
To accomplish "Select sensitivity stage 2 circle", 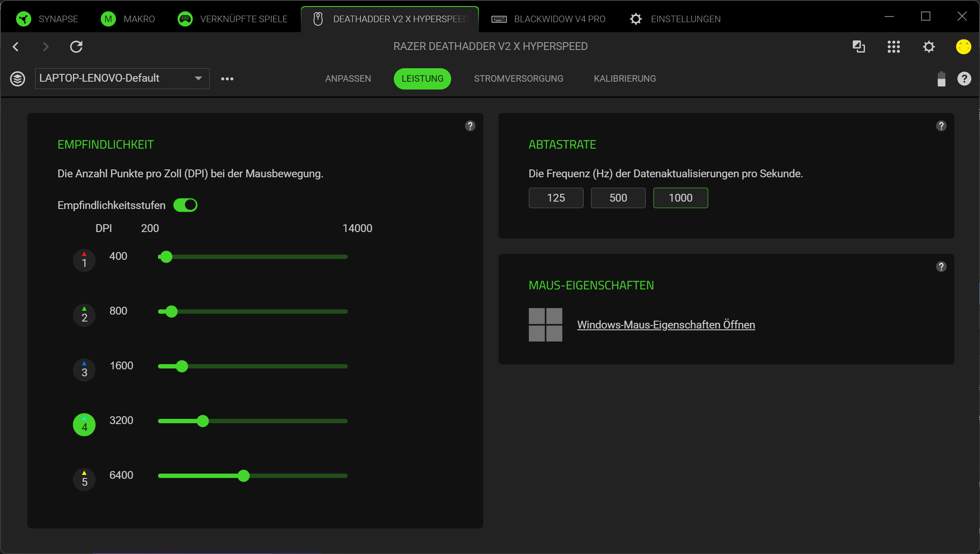I will pyautogui.click(x=84, y=315).
